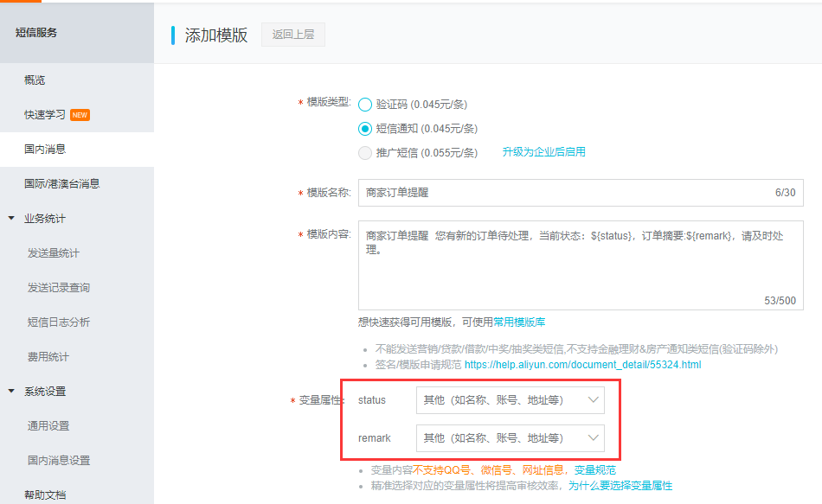The height and width of the screenshot is (504, 822).
Task: Collapse the 业务统计 sidebar section arrow
Action: pyautogui.click(x=11, y=219)
